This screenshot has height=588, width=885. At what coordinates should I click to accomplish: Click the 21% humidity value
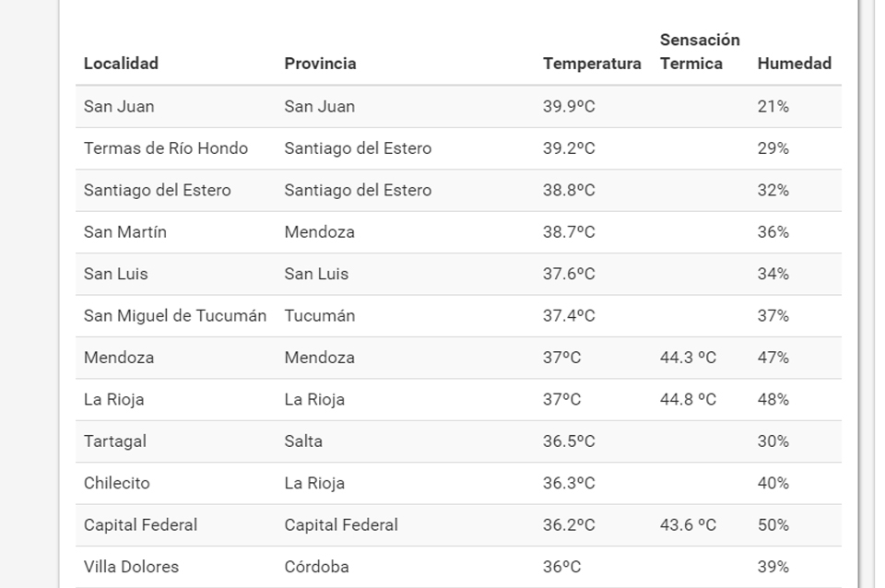pos(773,107)
